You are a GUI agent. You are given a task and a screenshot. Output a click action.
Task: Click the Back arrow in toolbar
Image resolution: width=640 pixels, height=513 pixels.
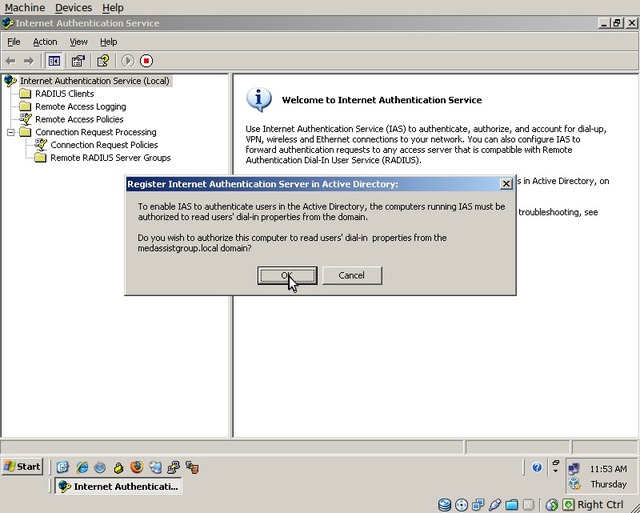[11, 61]
